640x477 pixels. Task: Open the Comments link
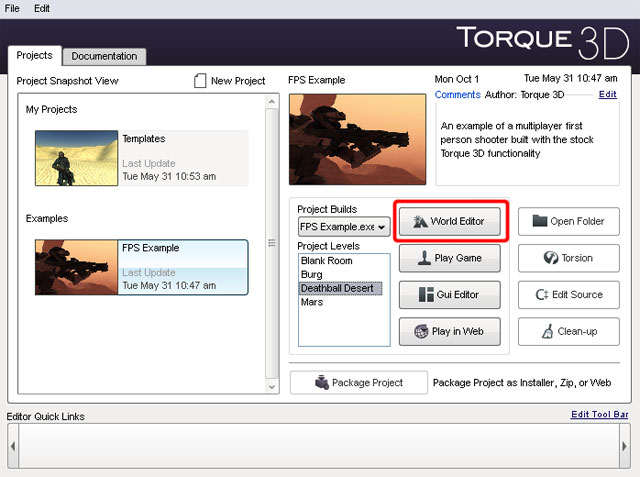pyautogui.click(x=457, y=94)
